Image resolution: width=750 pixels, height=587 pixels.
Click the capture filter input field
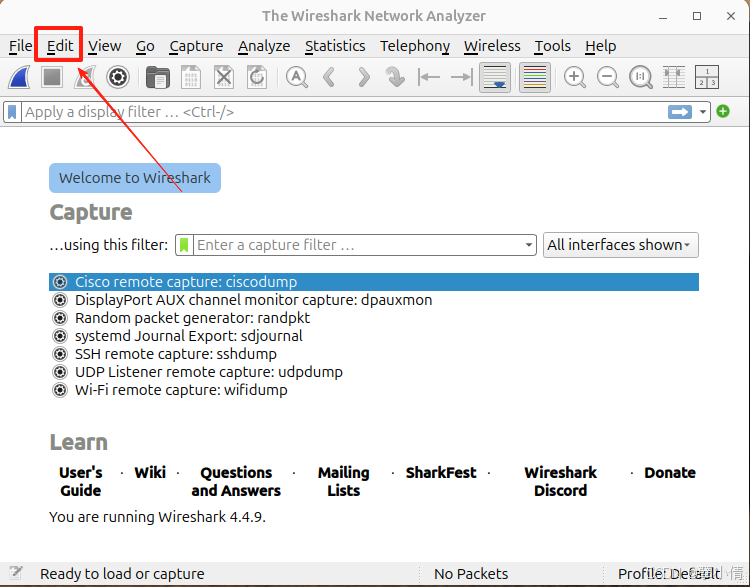[358, 245]
